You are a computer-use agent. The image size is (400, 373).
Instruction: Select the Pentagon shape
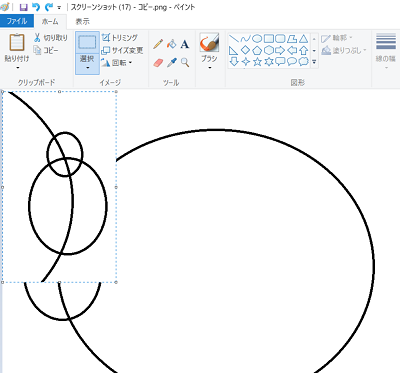(x=257, y=50)
